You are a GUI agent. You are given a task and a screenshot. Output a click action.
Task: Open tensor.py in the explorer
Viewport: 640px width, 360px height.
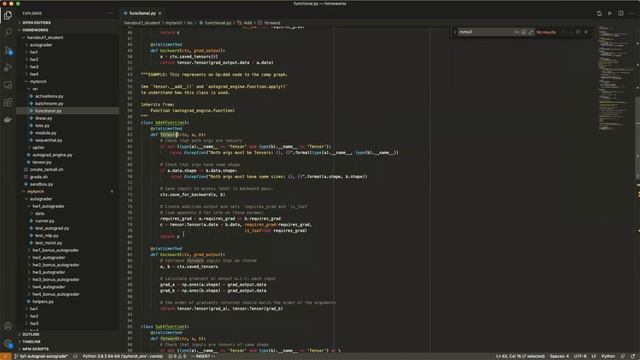click(42, 162)
